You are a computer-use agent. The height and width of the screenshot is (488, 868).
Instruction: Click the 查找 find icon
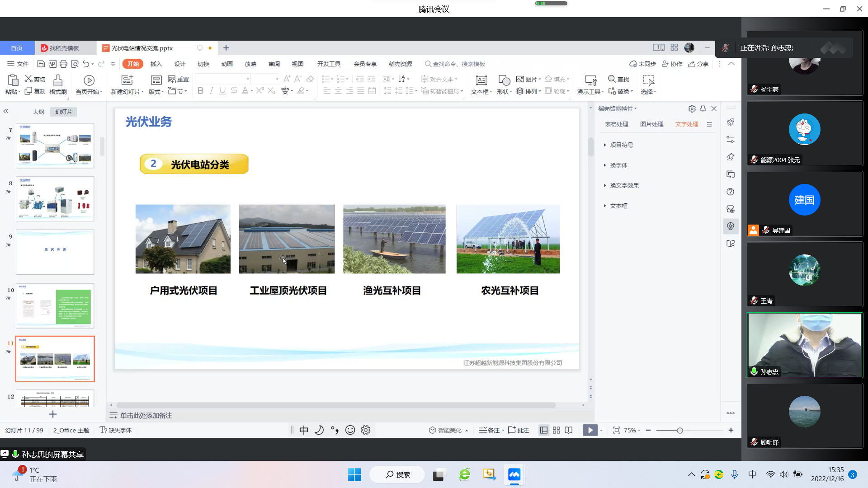(x=612, y=79)
